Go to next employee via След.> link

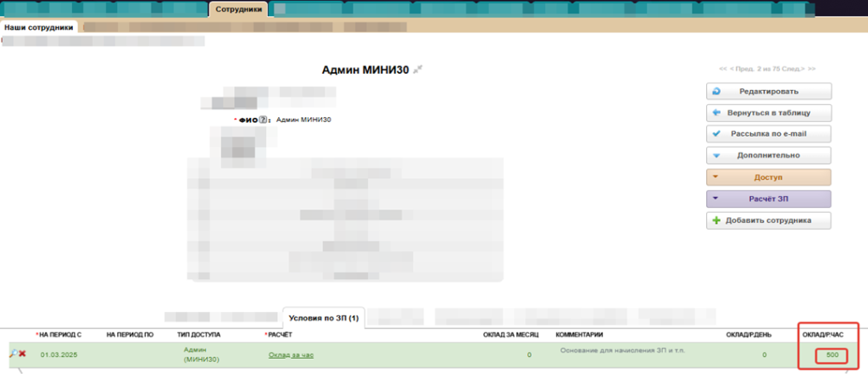[793, 69]
